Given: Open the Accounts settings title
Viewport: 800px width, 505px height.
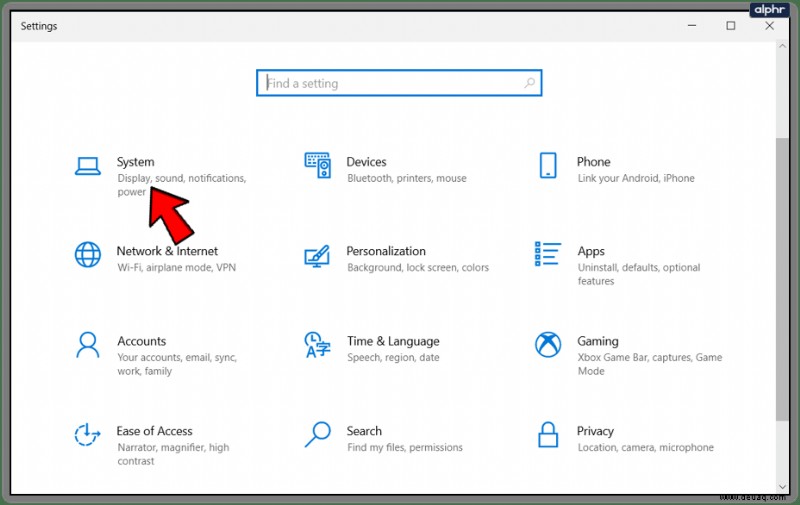Looking at the screenshot, I should [x=142, y=341].
